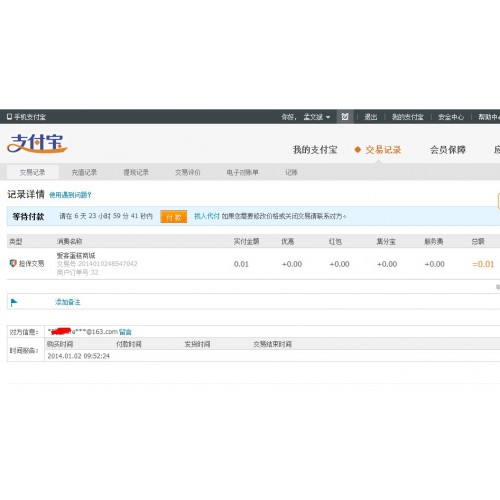Click the 红包 column header
The width and height of the screenshot is (500, 500).
[335, 241]
